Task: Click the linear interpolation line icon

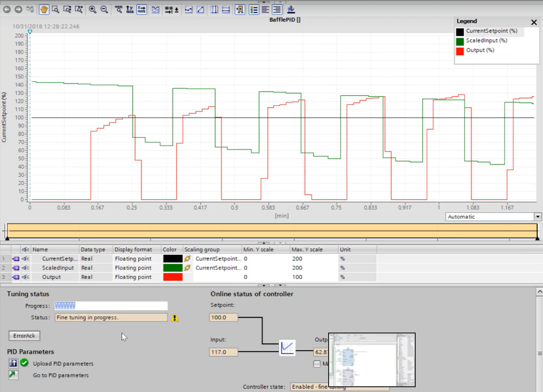Action: click(x=200, y=9)
